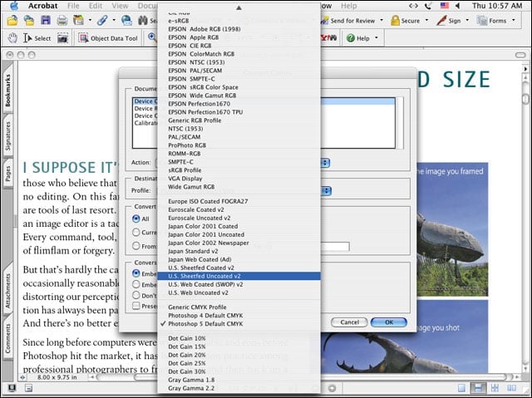Select the Don't embed radio button
The width and height of the screenshot is (532, 398).
136,295
